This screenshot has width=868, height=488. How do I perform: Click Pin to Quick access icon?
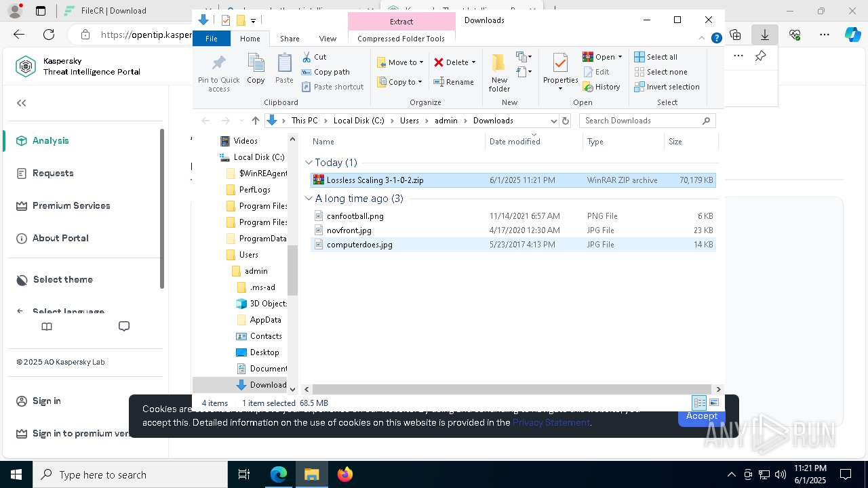[x=218, y=73]
